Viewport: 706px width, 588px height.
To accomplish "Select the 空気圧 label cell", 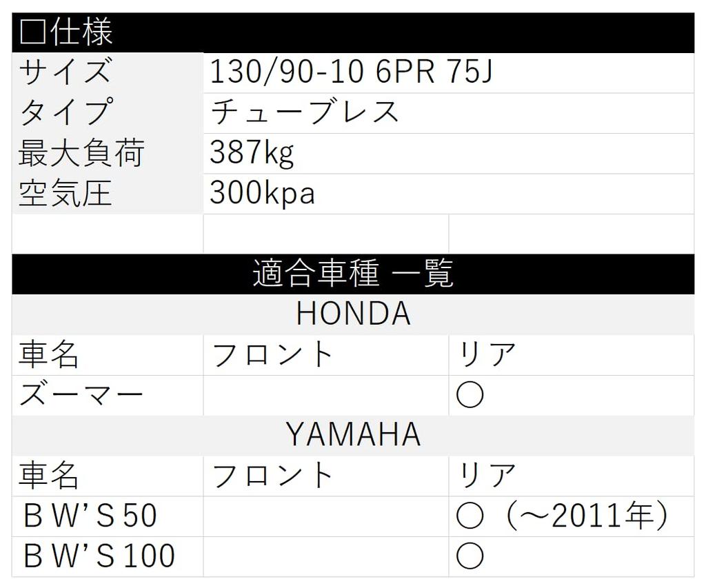I will (x=65, y=194).
